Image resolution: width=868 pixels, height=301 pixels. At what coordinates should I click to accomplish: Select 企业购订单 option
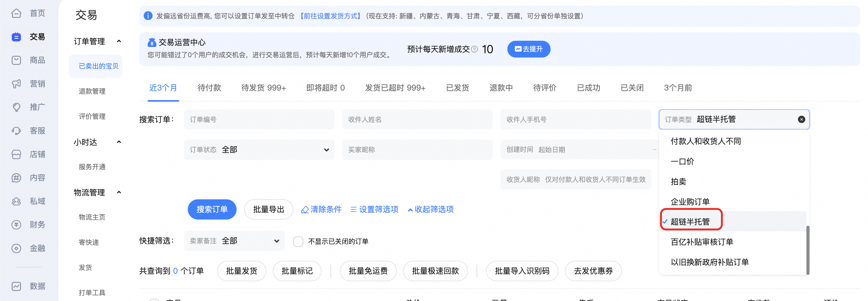click(733, 202)
